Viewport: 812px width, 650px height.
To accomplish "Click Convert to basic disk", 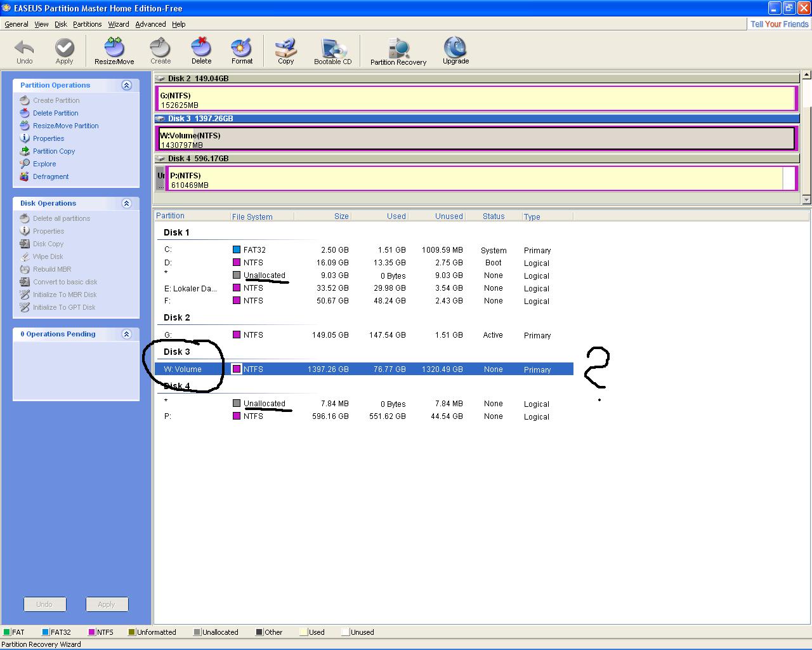I will [x=58, y=282].
